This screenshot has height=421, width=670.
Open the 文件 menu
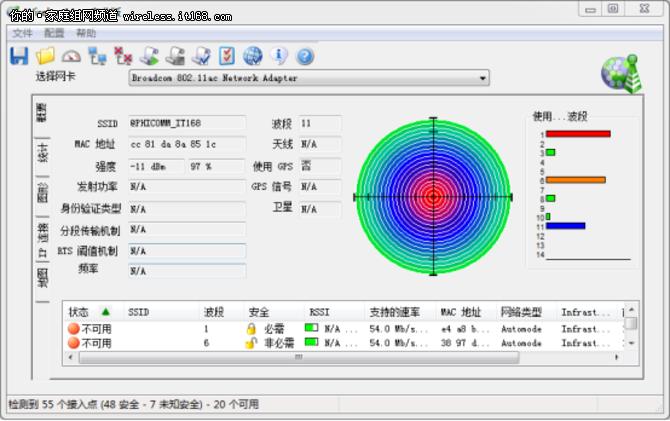click(x=22, y=33)
